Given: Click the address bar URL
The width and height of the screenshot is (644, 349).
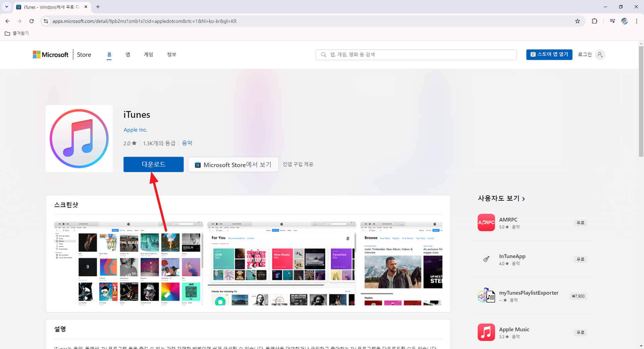Looking at the screenshot, I should click(145, 21).
